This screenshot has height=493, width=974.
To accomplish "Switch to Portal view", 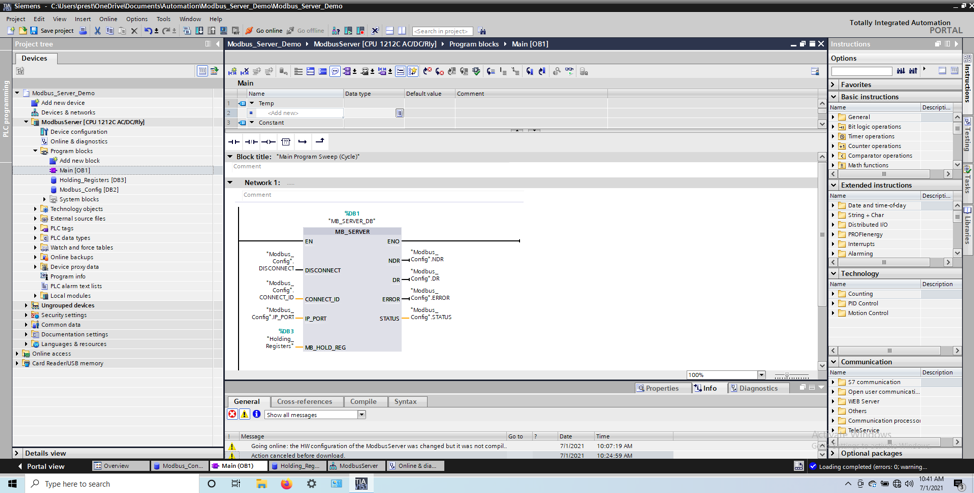I will [x=40, y=466].
